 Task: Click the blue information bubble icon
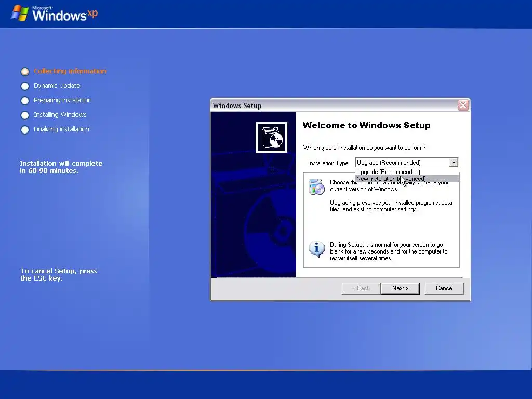tap(317, 249)
